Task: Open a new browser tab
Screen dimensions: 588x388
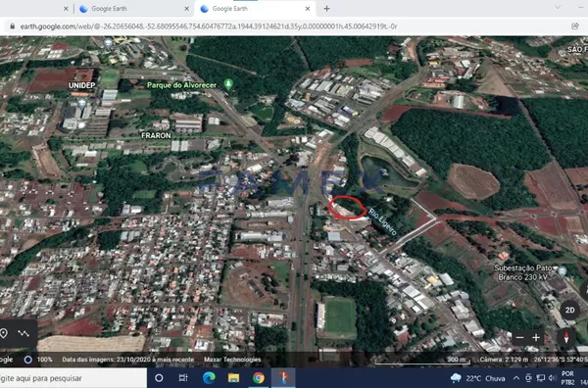Action: [x=326, y=9]
